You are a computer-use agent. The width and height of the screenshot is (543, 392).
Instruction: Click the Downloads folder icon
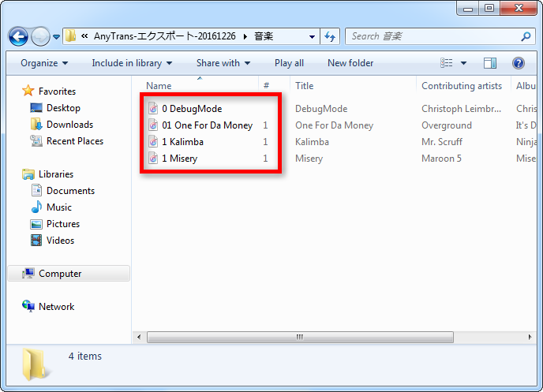36,124
